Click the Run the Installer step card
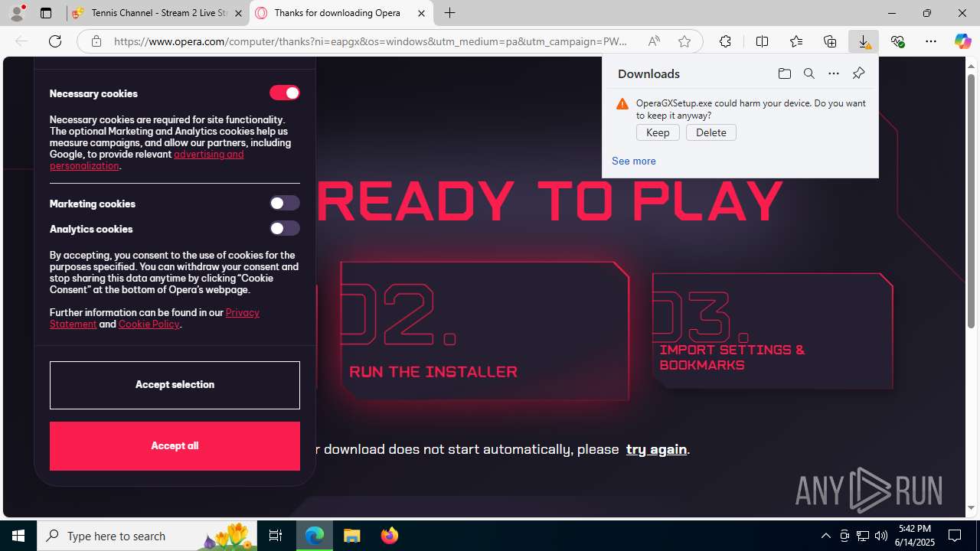This screenshot has width=980, height=551. point(485,331)
